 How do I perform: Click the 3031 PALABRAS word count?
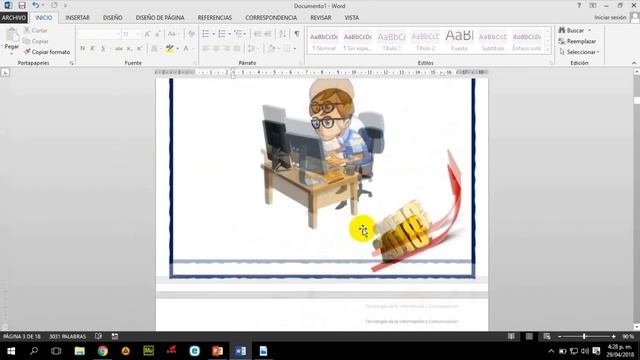(x=68, y=336)
